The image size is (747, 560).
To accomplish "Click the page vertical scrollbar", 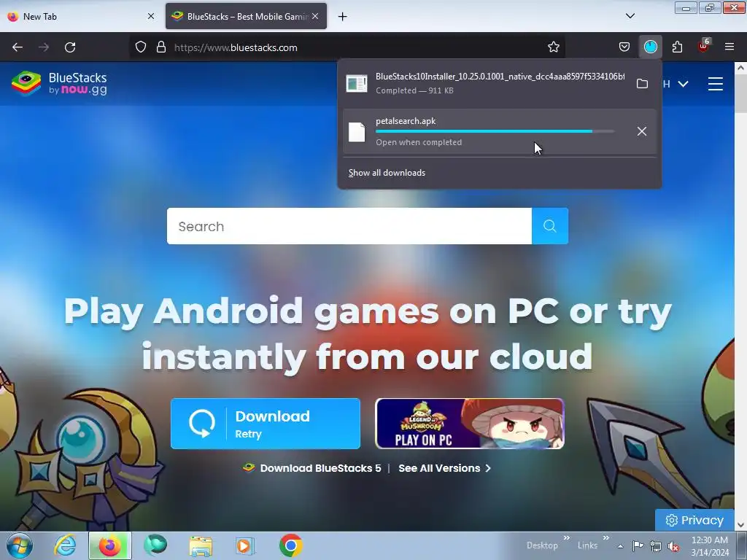I will click(x=740, y=295).
